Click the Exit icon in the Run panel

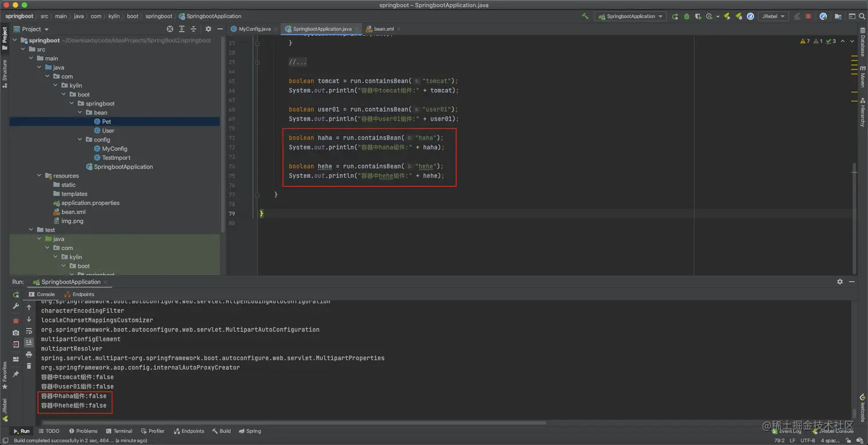click(16, 345)
